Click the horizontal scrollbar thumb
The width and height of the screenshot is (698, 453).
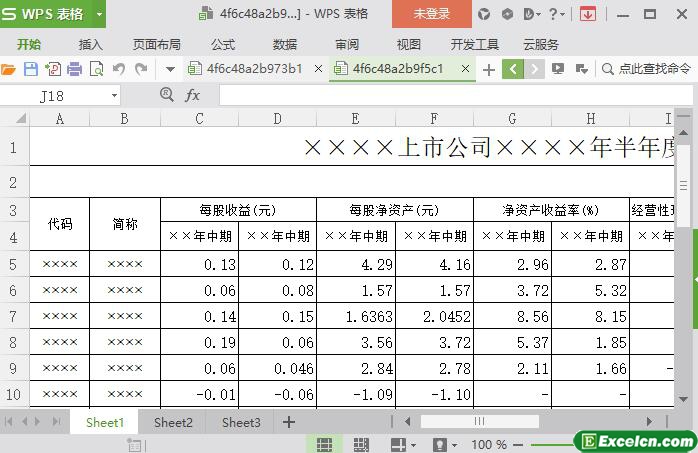[479, 421]
